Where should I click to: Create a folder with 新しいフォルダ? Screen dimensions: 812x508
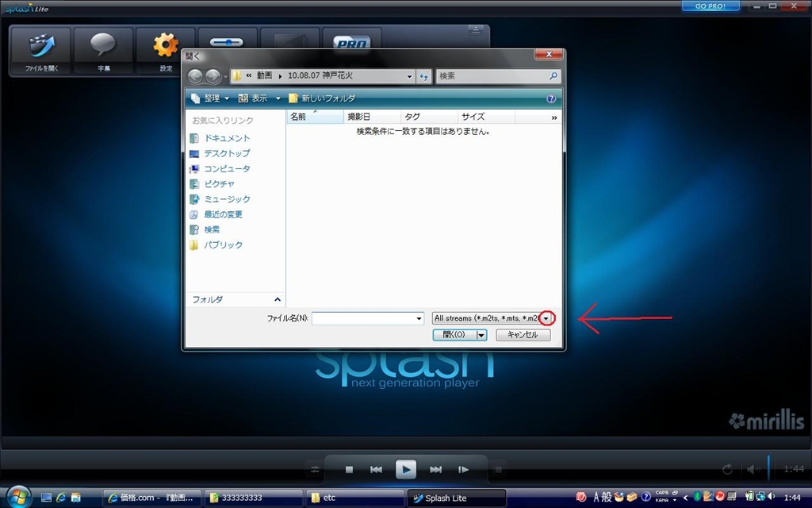click(322, 98)
